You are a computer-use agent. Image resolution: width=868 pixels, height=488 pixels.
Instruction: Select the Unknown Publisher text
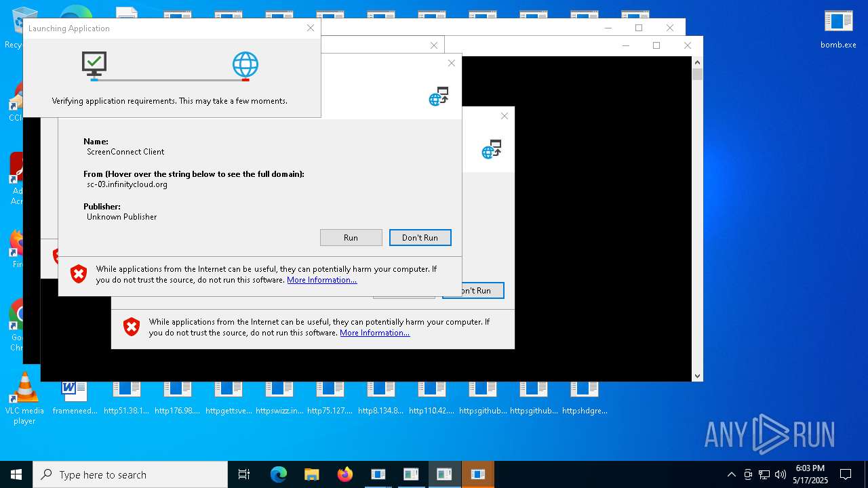tap(121, 217)
